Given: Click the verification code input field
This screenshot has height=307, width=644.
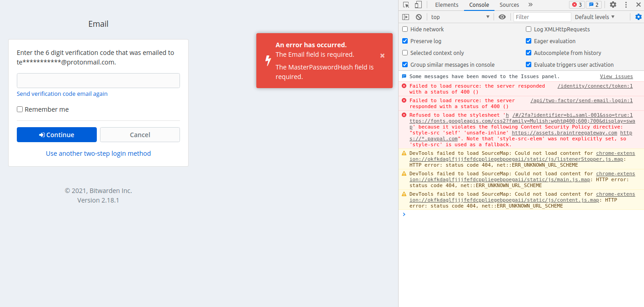Looking at the screenshot, I should [x=98, y=81].
